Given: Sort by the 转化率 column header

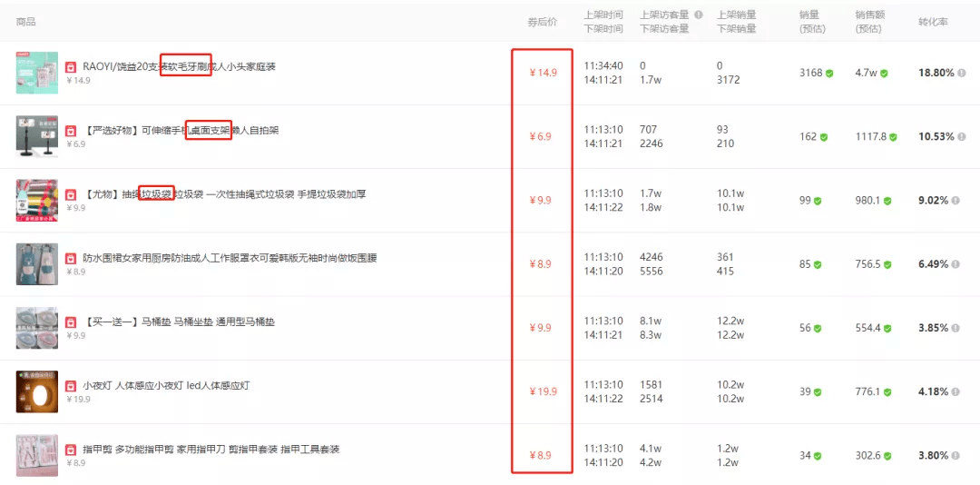Looking at the screenshot, I should coord(933,22).
